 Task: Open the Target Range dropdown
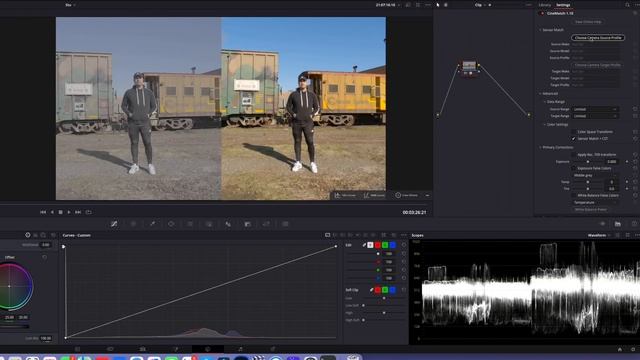pos(595,116)
